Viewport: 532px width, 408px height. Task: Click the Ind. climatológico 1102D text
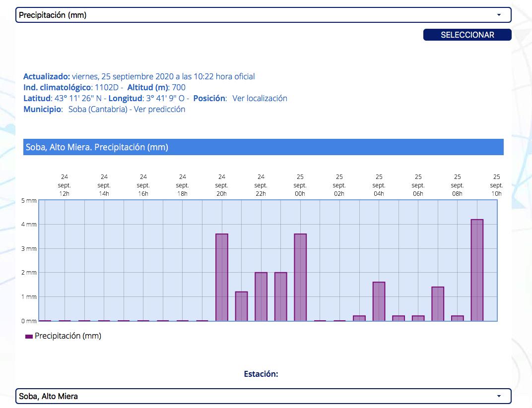point(71,87)
